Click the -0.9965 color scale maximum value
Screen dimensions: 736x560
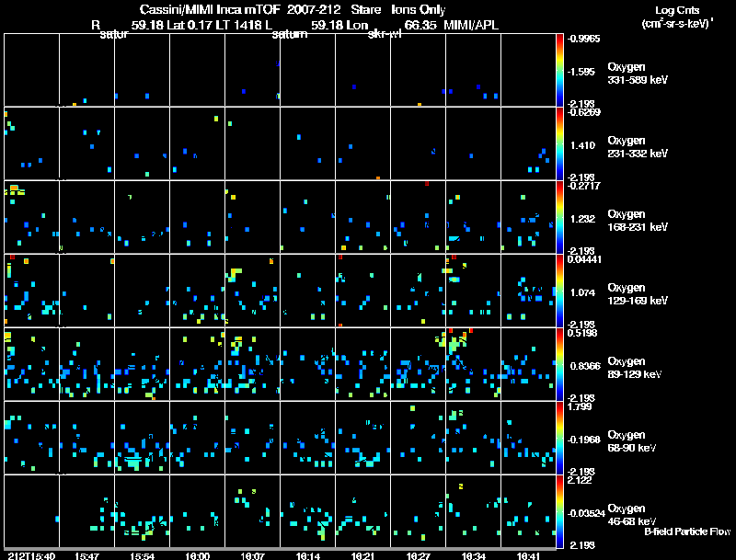pos(583,39)
